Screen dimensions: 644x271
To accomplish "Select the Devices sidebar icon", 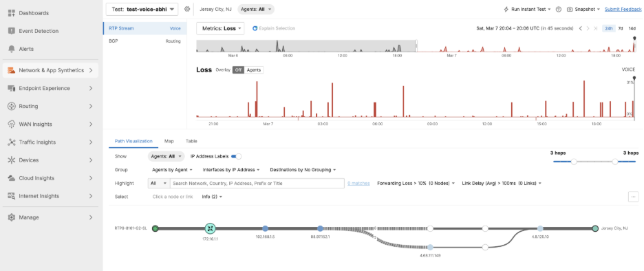I will point(12,160).
